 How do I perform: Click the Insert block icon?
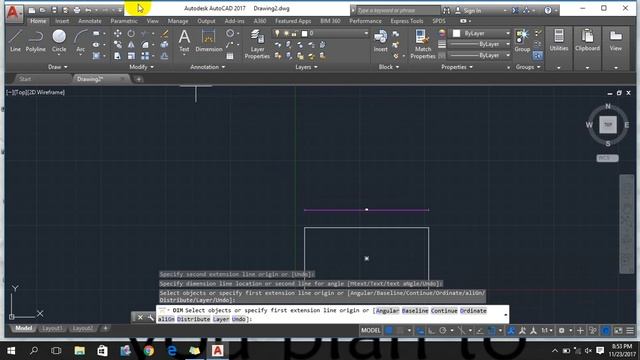pyautogui.click(x=380, y=41)
